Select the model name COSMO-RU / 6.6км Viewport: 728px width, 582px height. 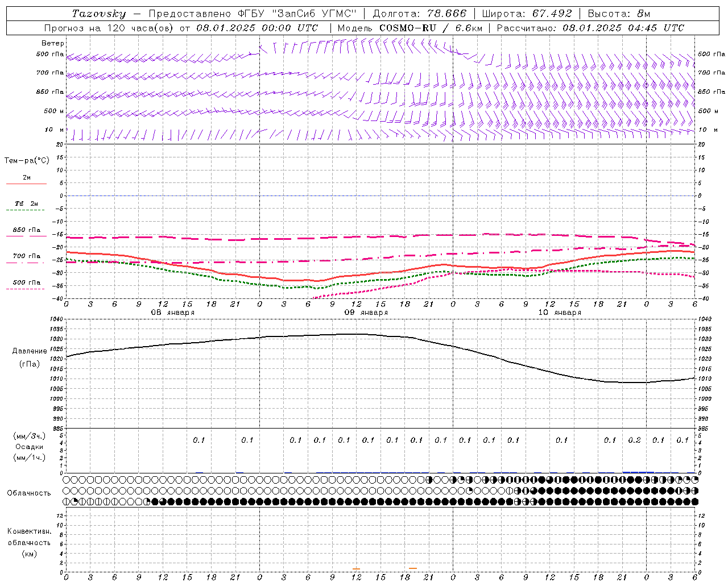431,28
